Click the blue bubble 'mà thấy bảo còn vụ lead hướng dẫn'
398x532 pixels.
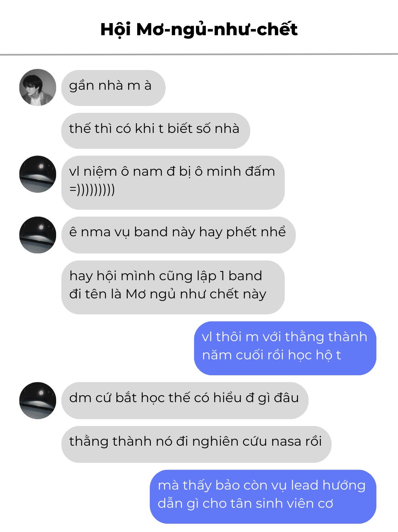click(x=263, y=497)
